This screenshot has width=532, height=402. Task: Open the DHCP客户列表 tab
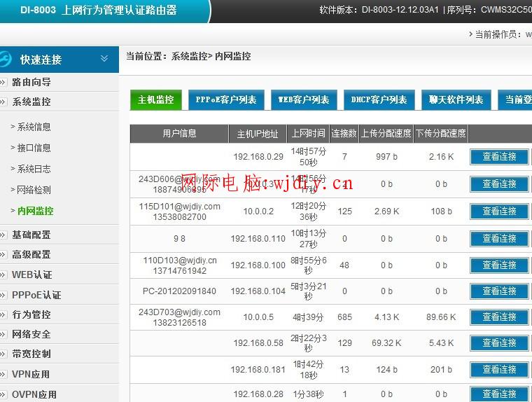pyautogui.click(x=379, y=100)
